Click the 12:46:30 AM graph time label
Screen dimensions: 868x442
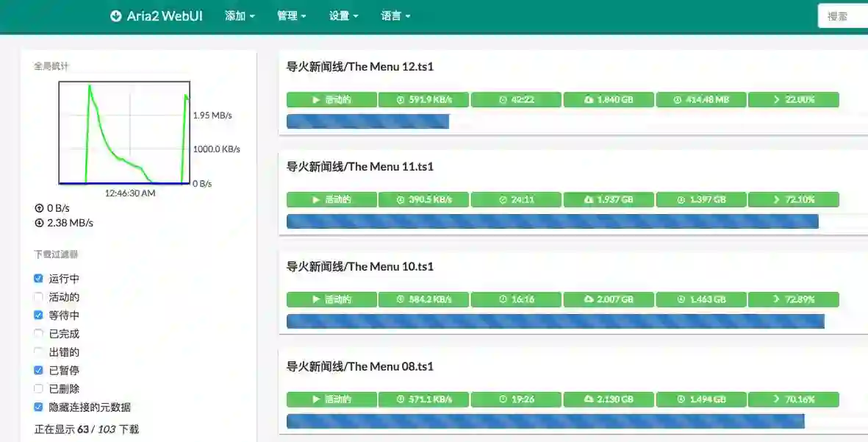coord(130,193)
